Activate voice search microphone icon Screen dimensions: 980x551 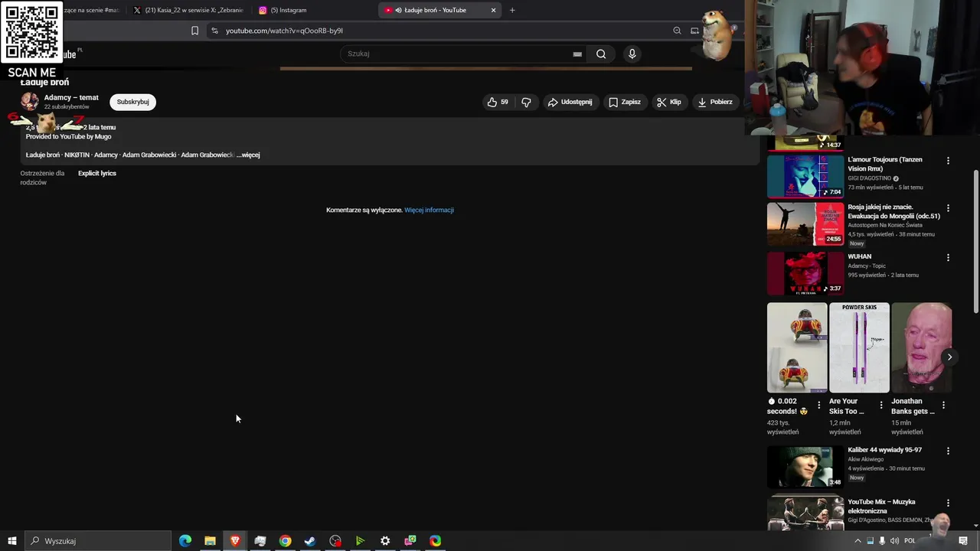(x=632, y=54)
